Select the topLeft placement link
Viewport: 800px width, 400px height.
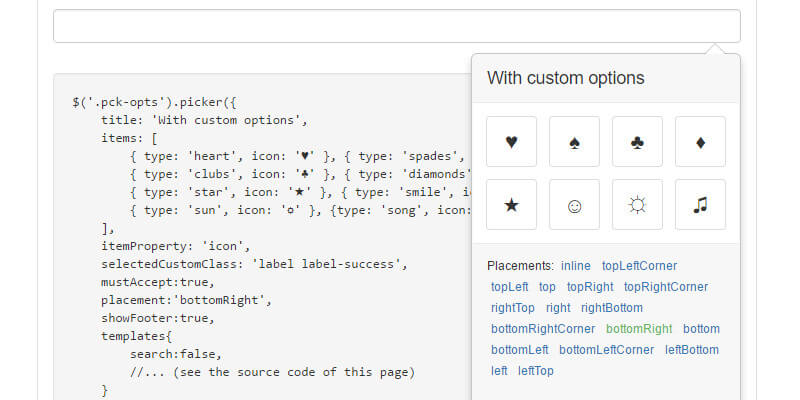coord(510,287)
